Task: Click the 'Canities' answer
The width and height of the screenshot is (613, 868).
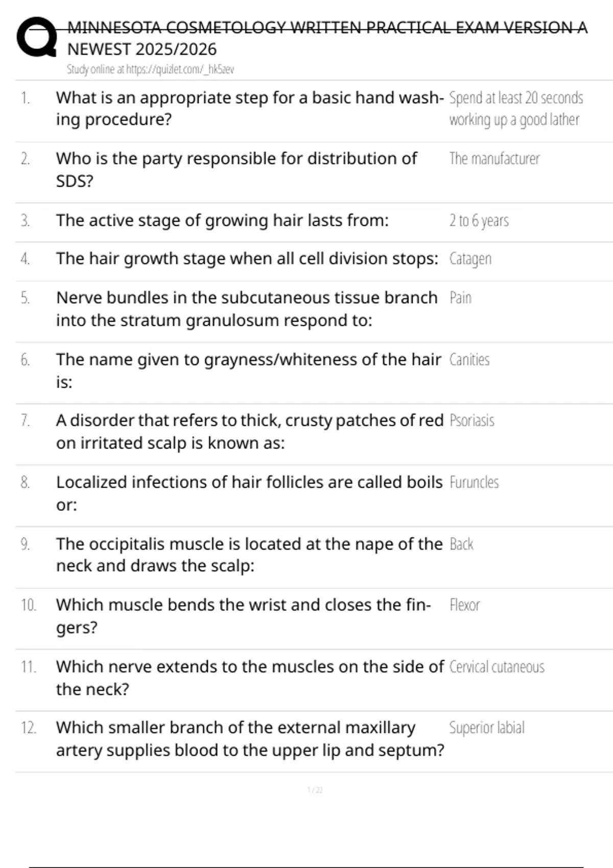Action: [469, 359]
